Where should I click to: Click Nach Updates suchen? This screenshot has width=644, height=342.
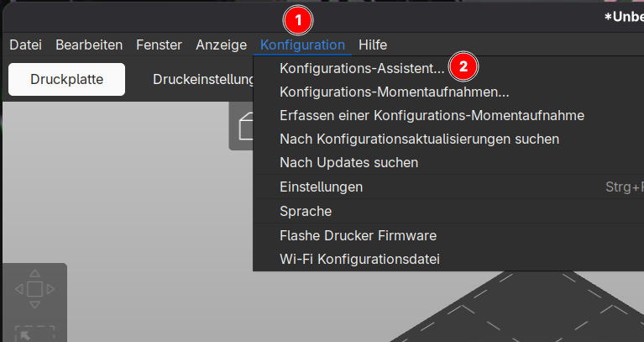[x=348, y=162]
